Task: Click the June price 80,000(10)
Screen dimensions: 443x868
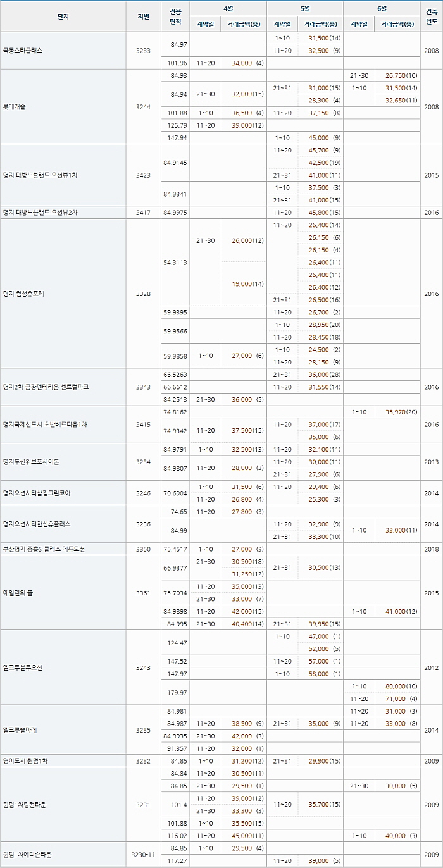Action: tap(401, 686)
